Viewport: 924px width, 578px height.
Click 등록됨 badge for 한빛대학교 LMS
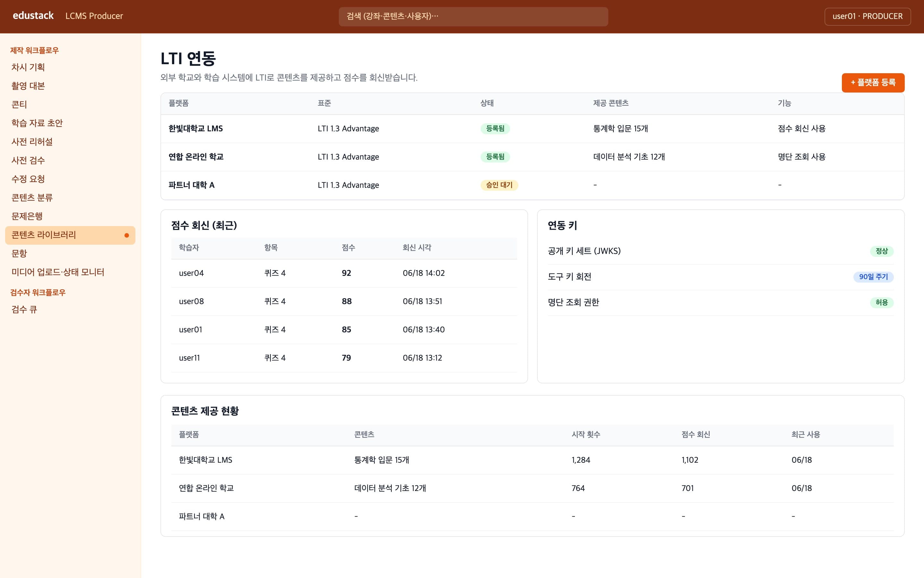coord(495,129)
